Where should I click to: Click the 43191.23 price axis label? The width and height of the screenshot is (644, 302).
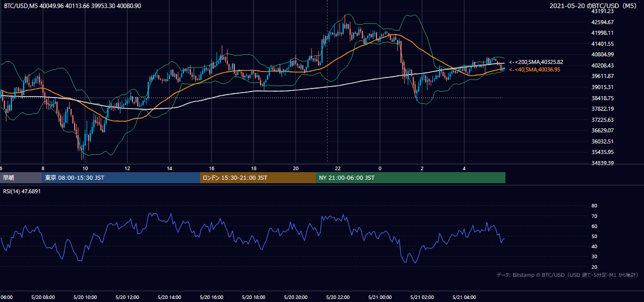tap(602, 11)
